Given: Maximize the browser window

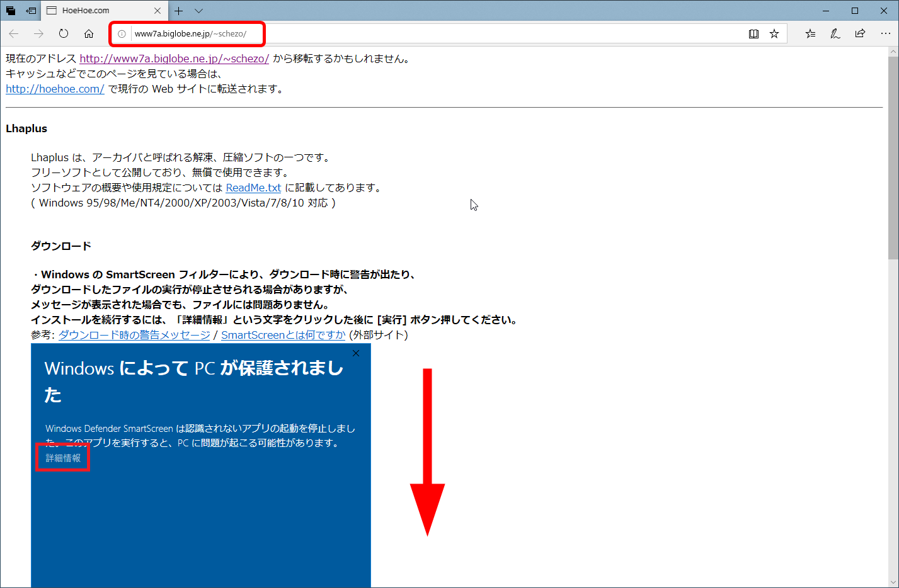Looking at the screenshot, I should coord(855,11).
